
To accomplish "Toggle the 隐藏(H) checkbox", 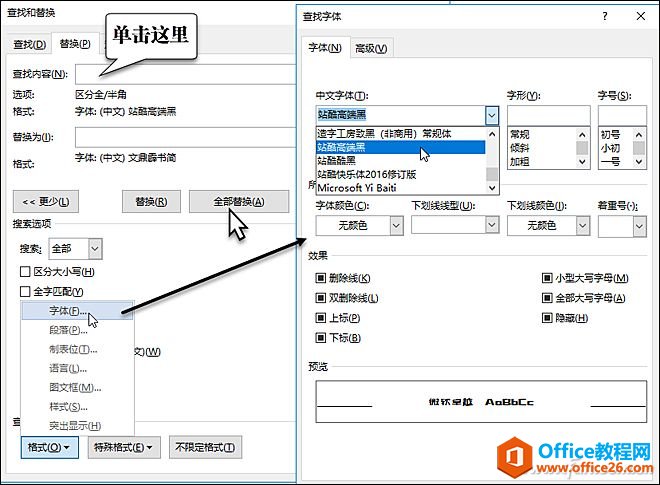I will (547, 318).
